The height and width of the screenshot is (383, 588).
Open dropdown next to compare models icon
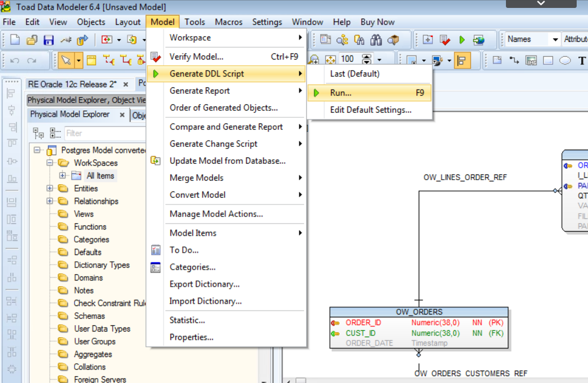pos(119,40)
